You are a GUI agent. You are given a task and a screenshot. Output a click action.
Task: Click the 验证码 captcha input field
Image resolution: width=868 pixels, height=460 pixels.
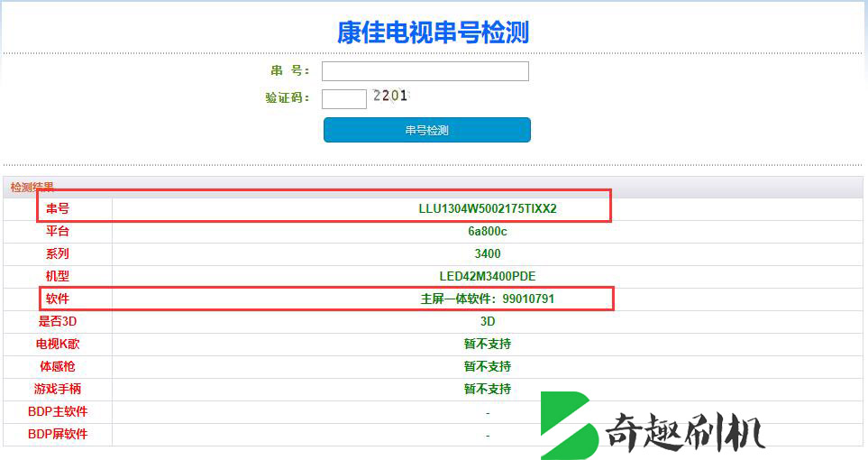tap(343, 98)
